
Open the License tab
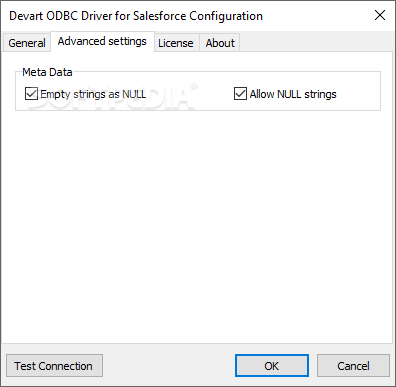176,43
